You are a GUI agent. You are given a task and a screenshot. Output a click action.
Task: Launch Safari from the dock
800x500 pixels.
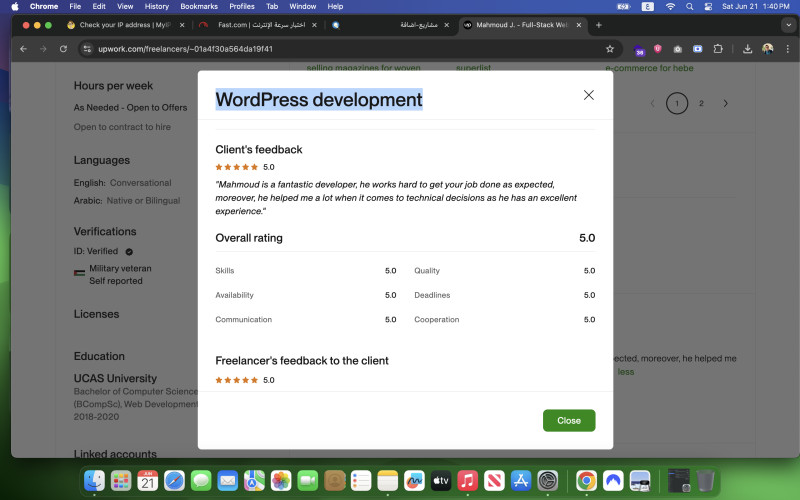(x=174, y=481)
